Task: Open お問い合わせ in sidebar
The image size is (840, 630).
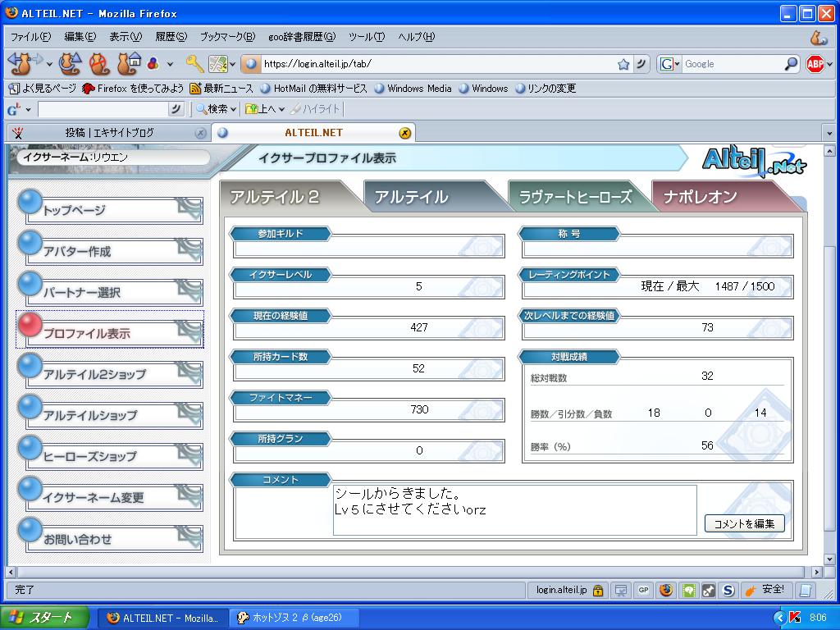Action: point(111,538)
